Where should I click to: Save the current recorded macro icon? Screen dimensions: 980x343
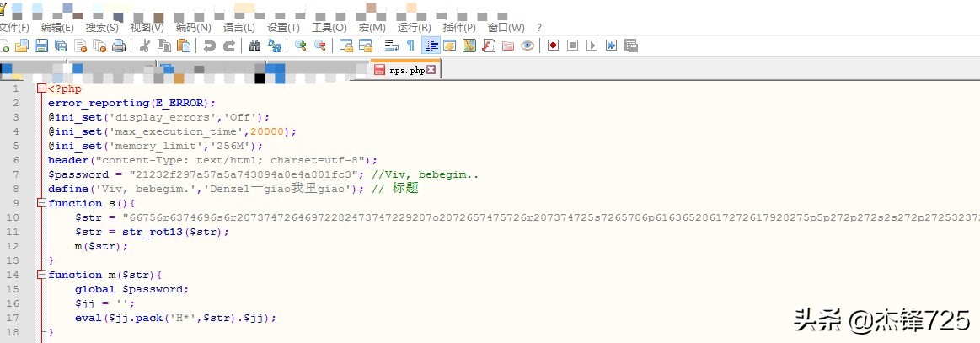coord(630,45)
